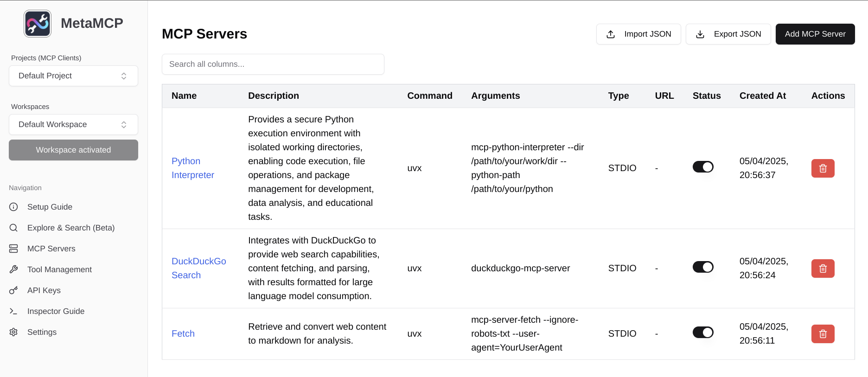
Task: Click the download icon on Export JSON
Action: [x=700, y=34]
